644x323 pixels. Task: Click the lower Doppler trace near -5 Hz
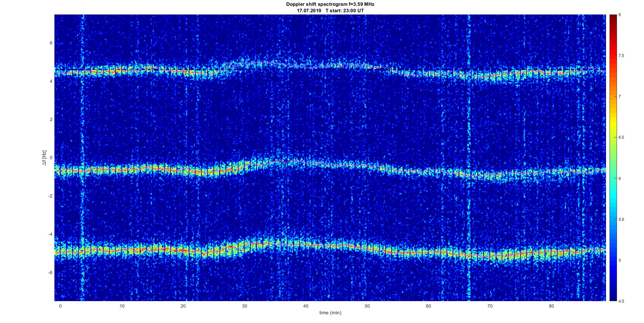tap(330, 246)
